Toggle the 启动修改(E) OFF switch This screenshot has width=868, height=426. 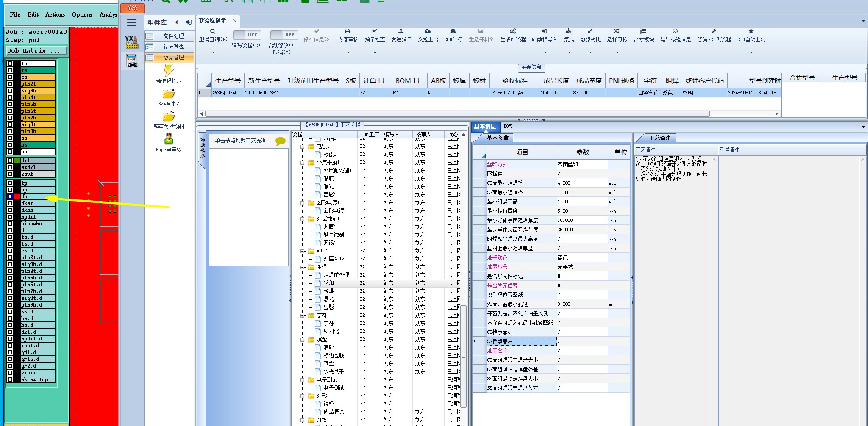(284, 35)
